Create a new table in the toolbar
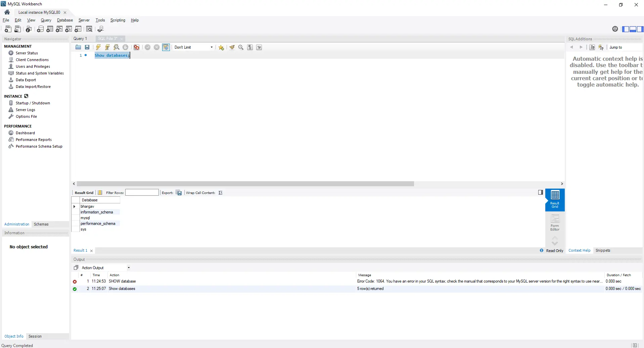644x348 pixels. 49,29
